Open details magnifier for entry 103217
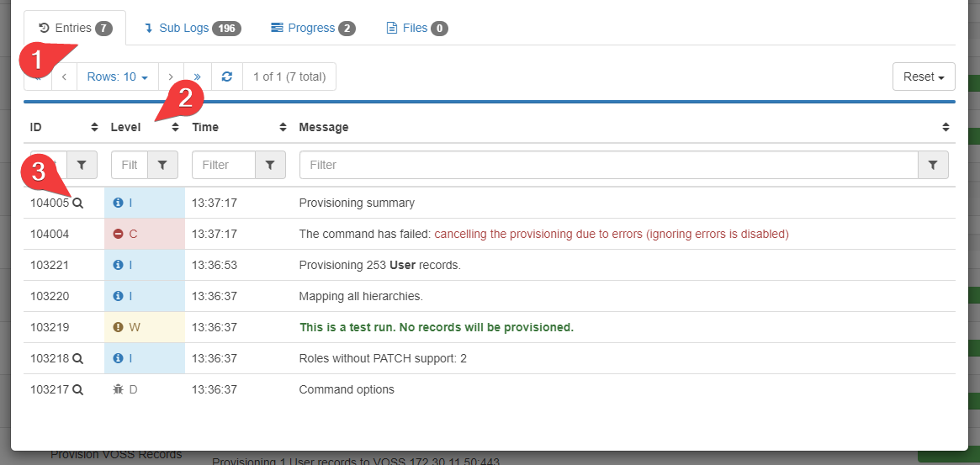Viewport: 980px width, 465px height. pos(77,389)
